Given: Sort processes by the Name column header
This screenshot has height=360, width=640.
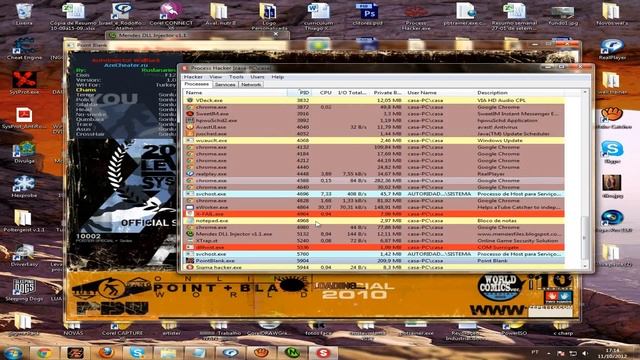Looking at the screenshot, I should click(235, 93).
